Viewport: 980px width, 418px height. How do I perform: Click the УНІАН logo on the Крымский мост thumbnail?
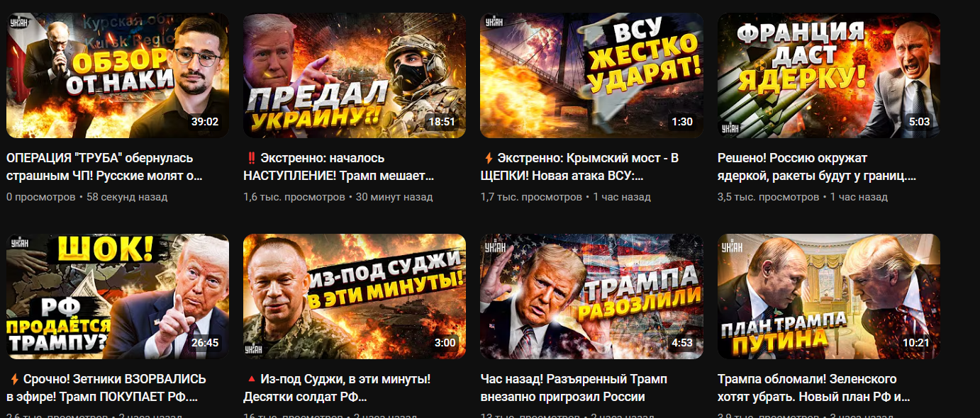494,21
